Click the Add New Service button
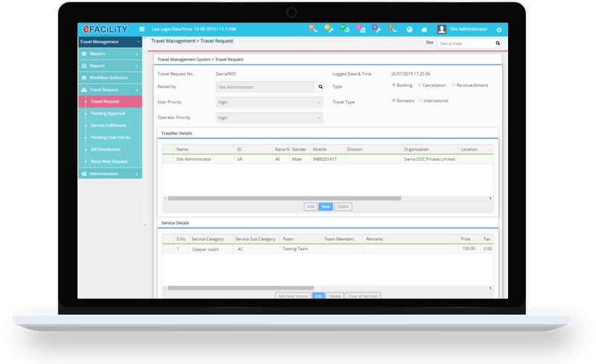Image resolution: width=596 pixels, height=364 pixels. (293, 296)
